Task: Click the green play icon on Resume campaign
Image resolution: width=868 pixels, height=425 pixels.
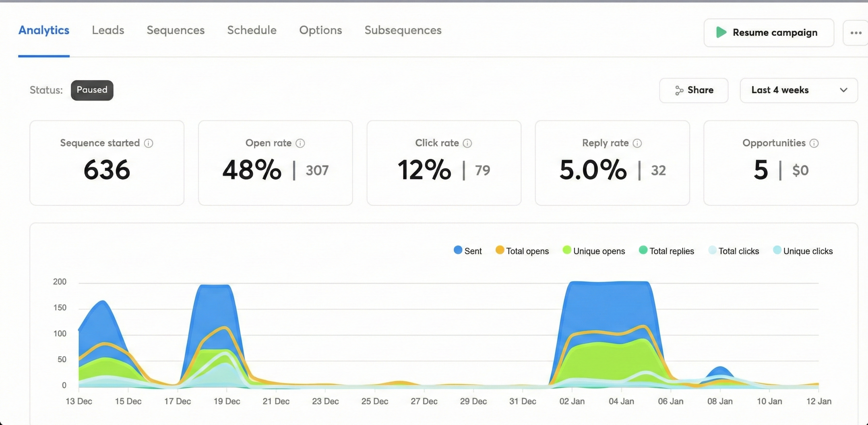Action: click(x=721, y=33)
